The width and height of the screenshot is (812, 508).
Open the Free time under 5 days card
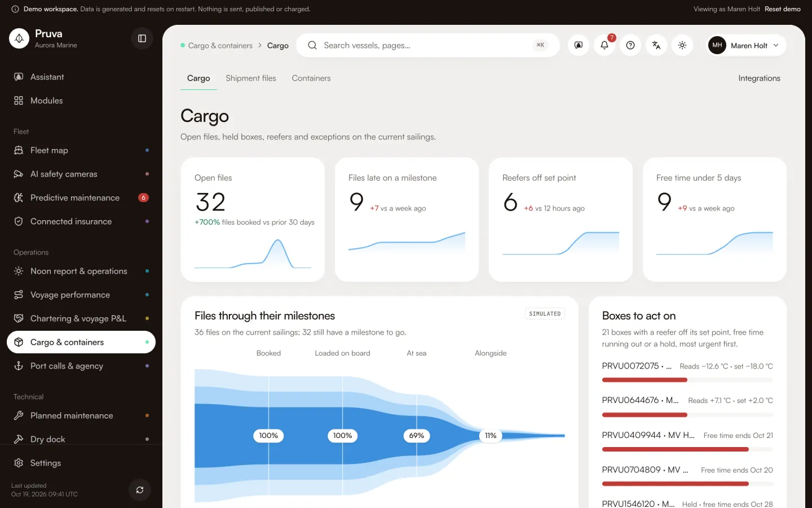click(x=714, y=220)
